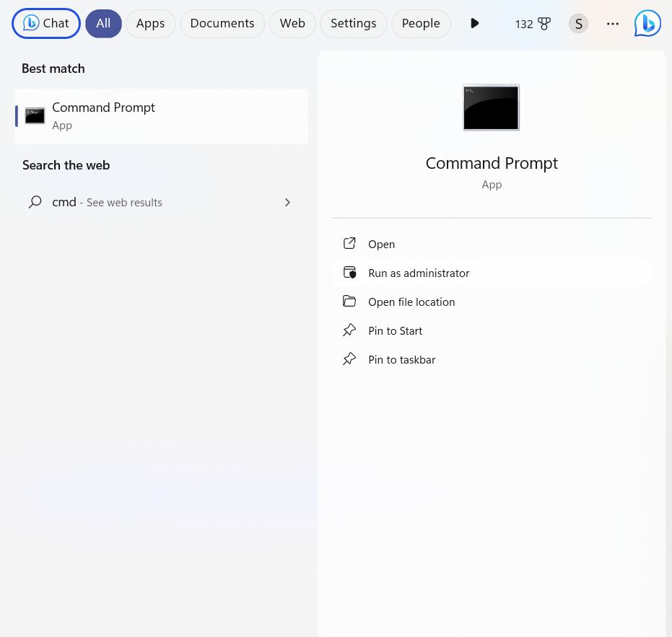672x637 pixels.
Task: Choose the People filter tab
Action: pyautogui.click(x=421, y=23)
